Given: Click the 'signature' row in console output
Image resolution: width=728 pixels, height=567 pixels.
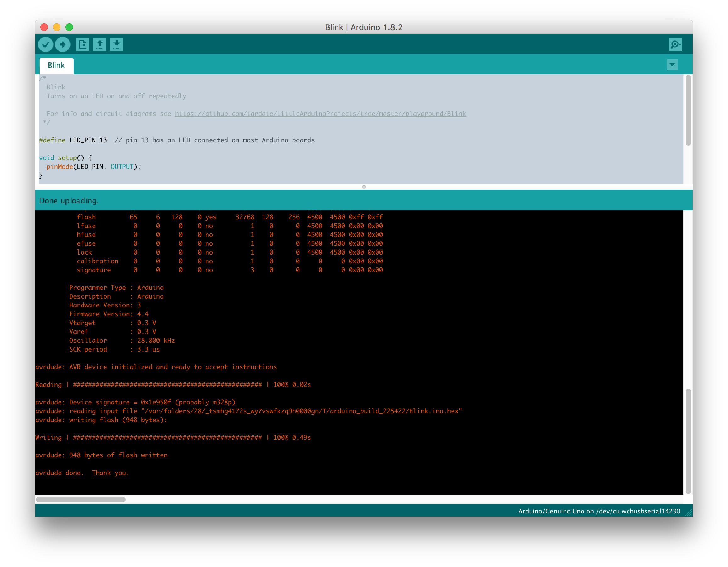Looking at the screenshot, I should point(230,270).
